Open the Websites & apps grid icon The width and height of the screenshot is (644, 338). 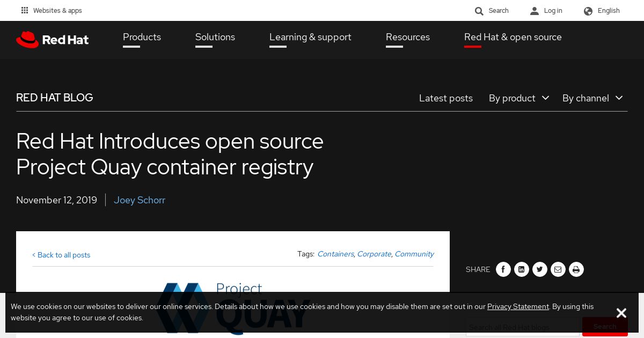click(25, 10)
